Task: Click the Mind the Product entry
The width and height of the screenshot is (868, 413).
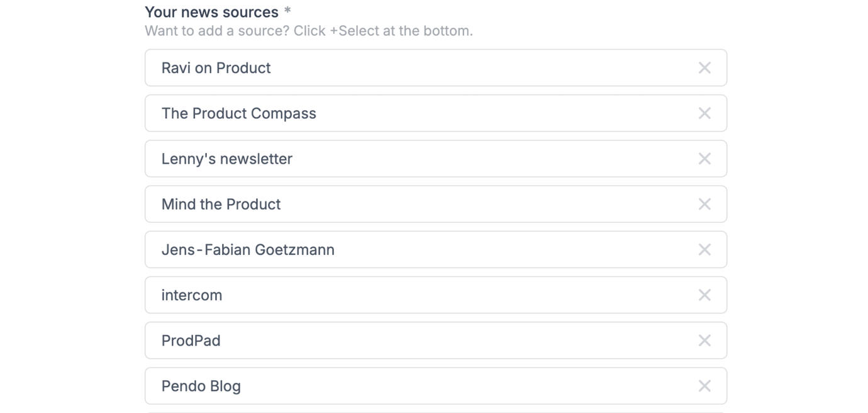Action: click(221, 204)
